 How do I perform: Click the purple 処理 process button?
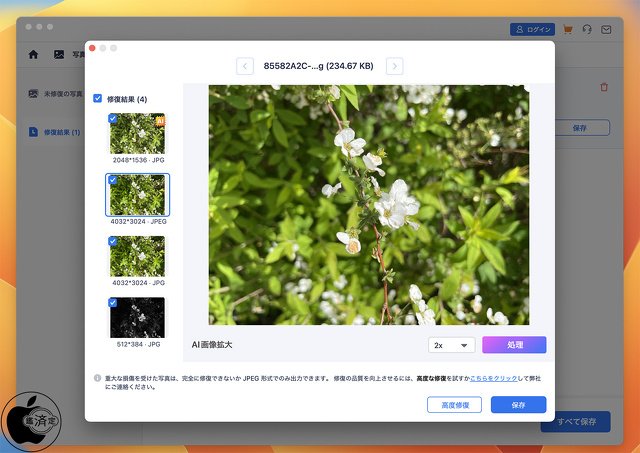(514, 345)
